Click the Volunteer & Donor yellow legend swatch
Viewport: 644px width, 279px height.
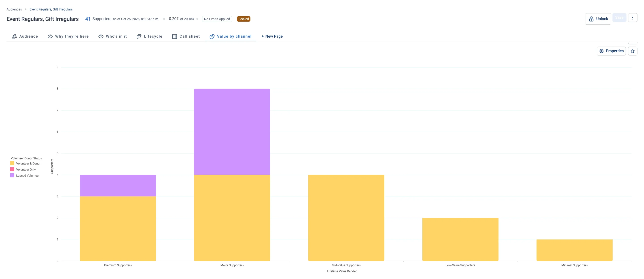click(x=12, y=163)
